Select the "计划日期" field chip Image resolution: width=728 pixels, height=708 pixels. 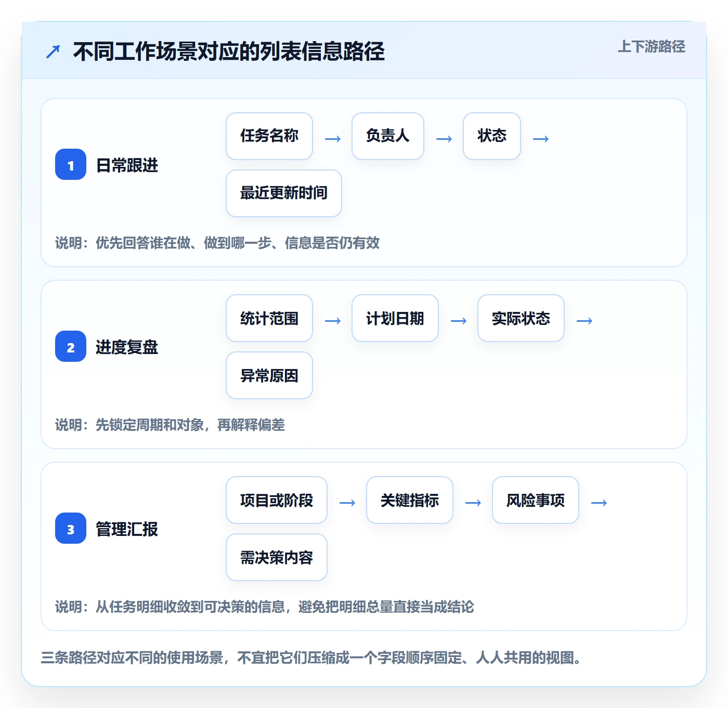[x=395, y=318]
